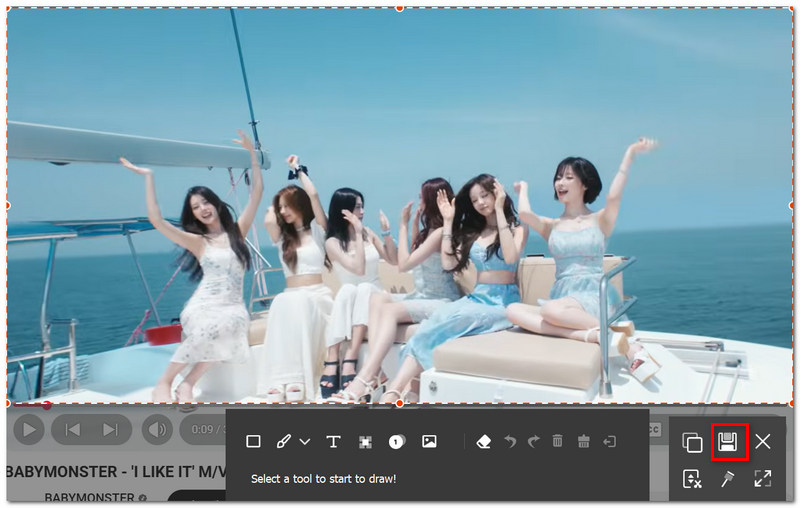
Task: Select the numbered step marker tool
Action: pos(396,442)
